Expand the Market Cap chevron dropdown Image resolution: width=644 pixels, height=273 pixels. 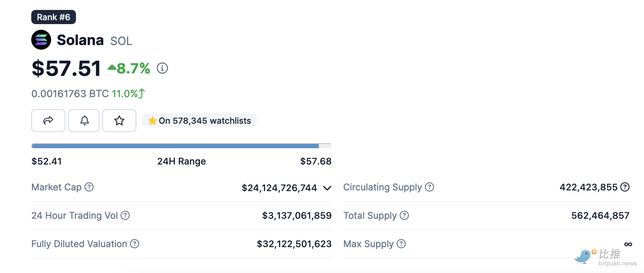327,188
